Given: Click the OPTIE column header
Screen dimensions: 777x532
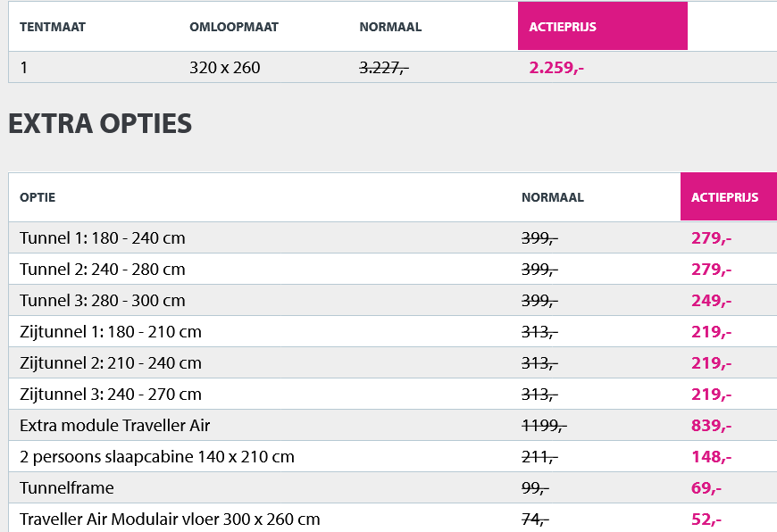Looking at the screenshot, I should coord(38,197).
